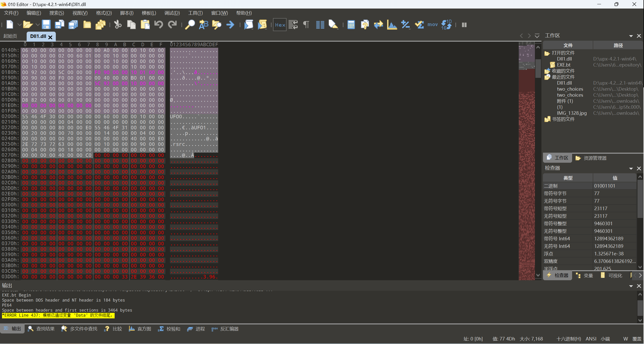This screenshot has width=644, height=344.
Task: Toggle whitespace display pilcrow icon
Action: coord(306,25)
